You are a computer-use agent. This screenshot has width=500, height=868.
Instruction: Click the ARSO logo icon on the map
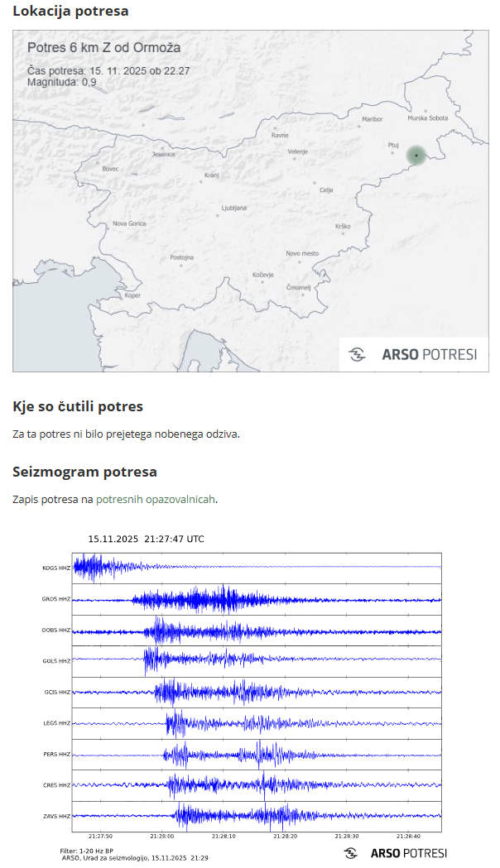pos(358,355)
